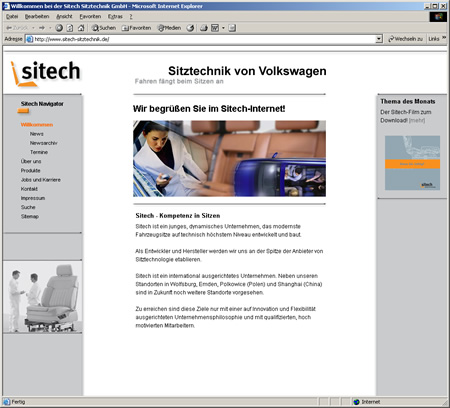The image size is (450, 408).
Task: Click the Zurück back arrow button
Action: (x=17, y=28)
